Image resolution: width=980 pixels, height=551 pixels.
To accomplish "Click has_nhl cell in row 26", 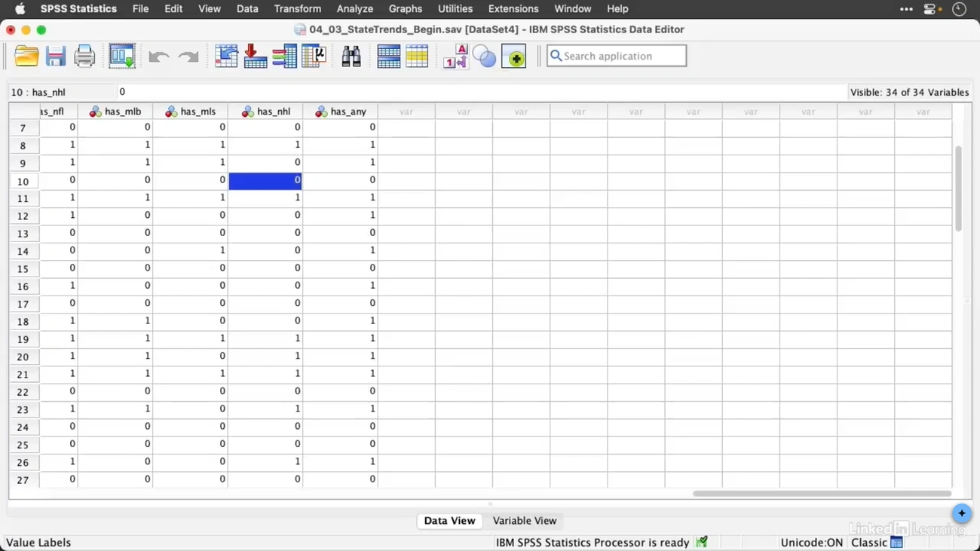I will pos(266,461).
